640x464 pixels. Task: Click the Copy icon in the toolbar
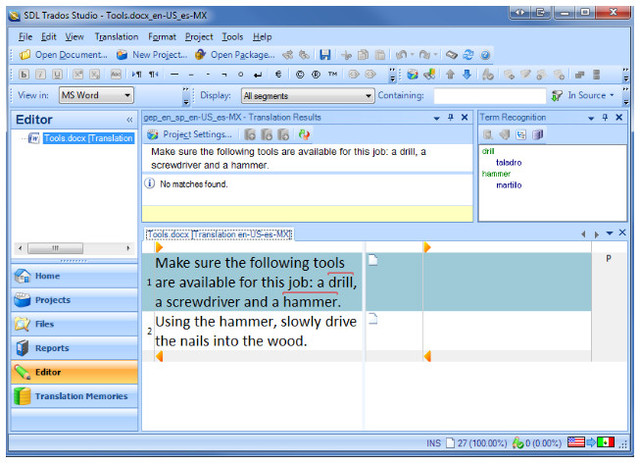pyautogui.click(x=363, y=55)
